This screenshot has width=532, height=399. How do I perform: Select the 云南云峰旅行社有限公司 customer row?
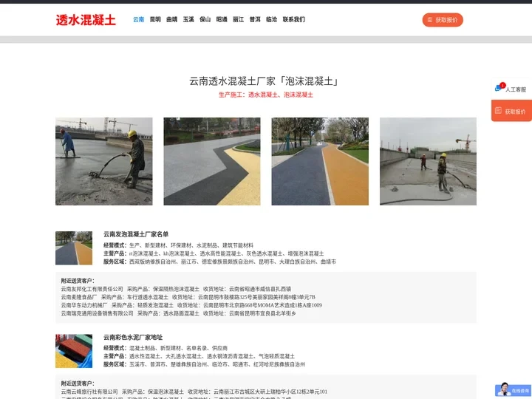(x=194, y=392)
